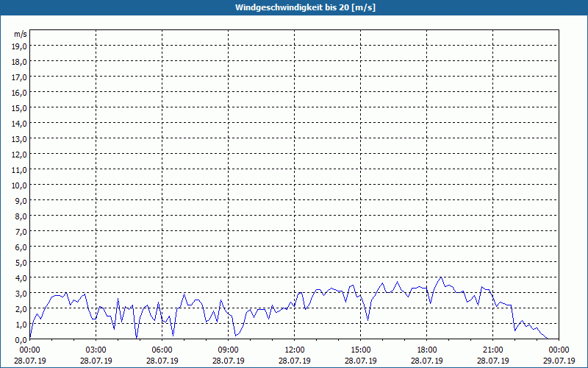Click the 18:00 time axis label
The width and height of the screenshot is (588, 368).
[x=426, y=350]
